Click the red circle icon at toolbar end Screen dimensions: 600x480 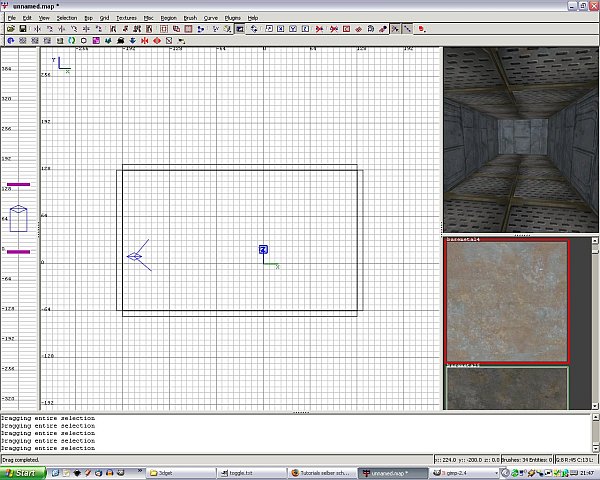(422, 29)
